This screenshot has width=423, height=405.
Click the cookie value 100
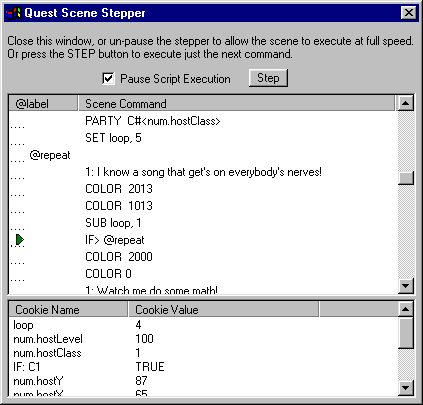[144, 339]
